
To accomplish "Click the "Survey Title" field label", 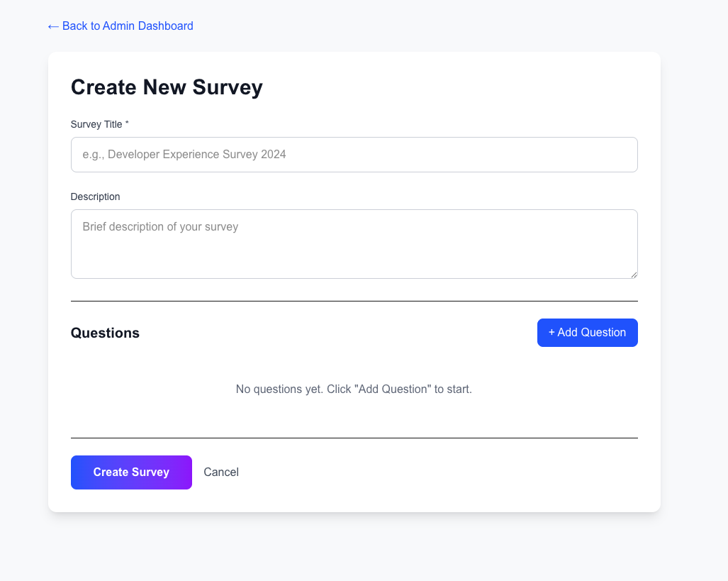I will tap(96, 124).
